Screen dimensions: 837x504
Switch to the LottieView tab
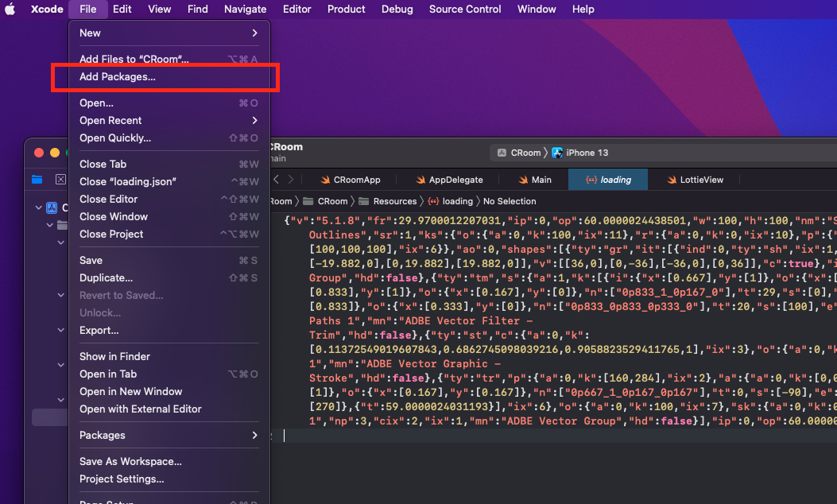tap(696, 180)
